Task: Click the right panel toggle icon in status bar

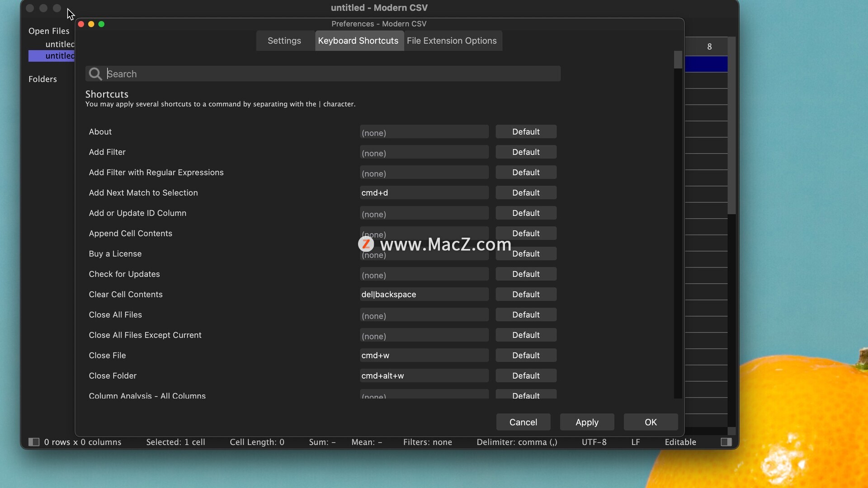Action: click(x=726, y=442)
